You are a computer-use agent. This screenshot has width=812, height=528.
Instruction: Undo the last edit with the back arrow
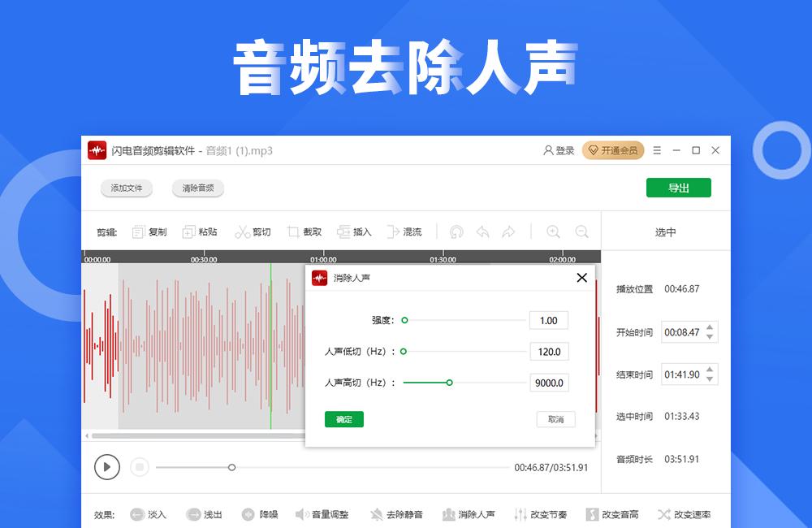[x=482, y=232]
